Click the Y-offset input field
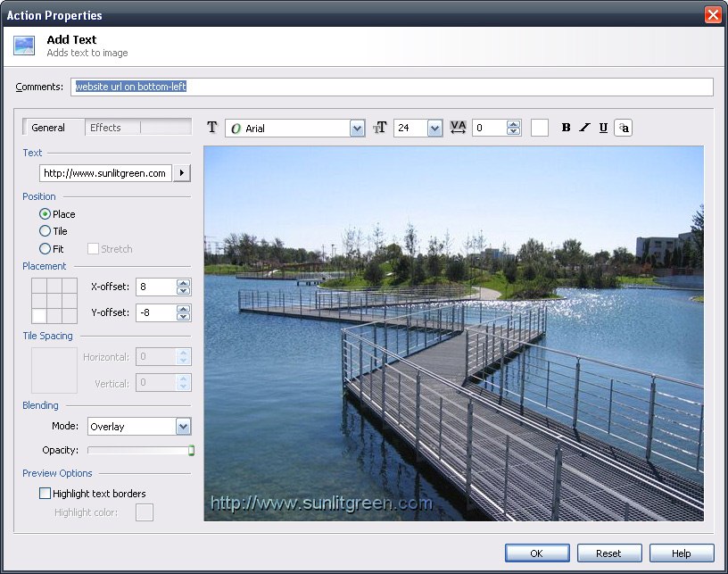The width and height of the screenshot is (728, 574). coord(156,312)
